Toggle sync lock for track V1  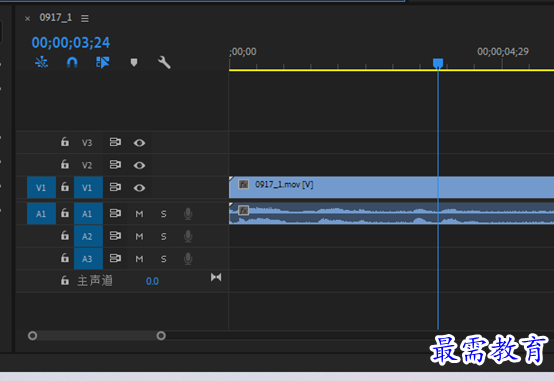click(115, 187)
